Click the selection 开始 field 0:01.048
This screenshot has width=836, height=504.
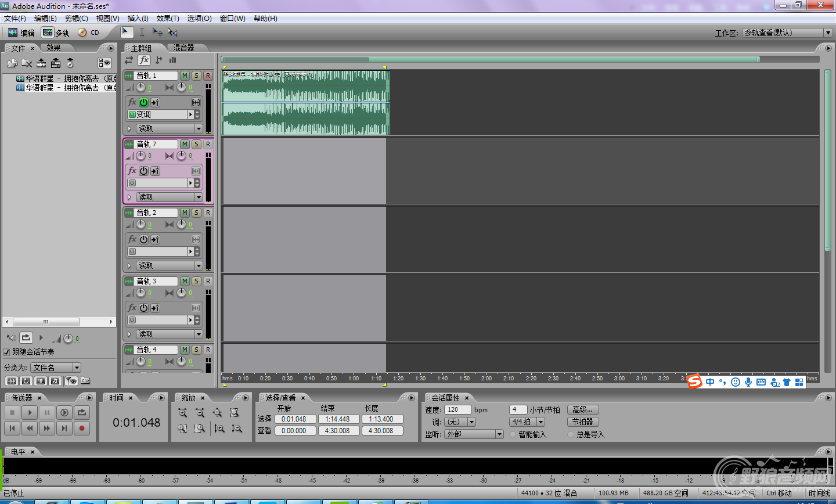[296, 419]
